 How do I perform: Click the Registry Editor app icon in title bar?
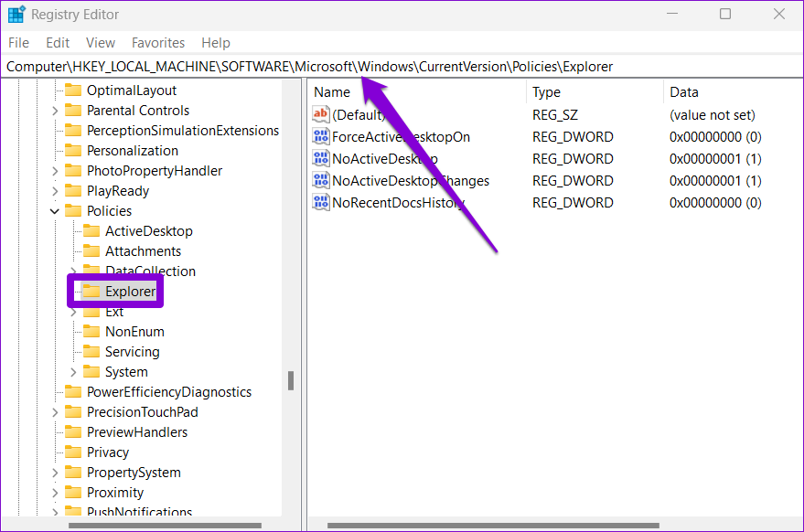tap(16, 15)
